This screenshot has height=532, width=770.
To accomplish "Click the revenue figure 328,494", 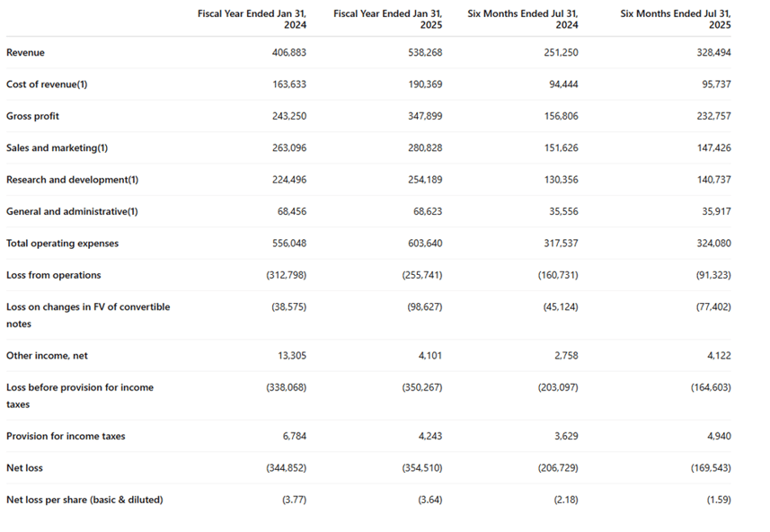I will point(714,52).
